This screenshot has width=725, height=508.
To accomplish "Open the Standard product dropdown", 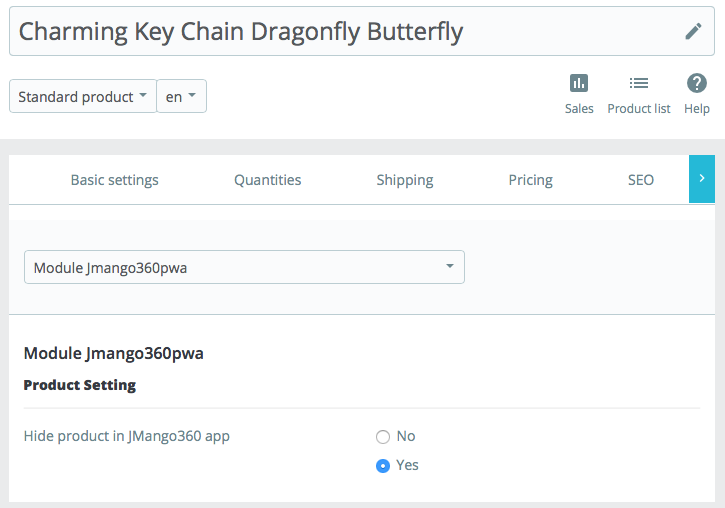I will tap(83, 97).
